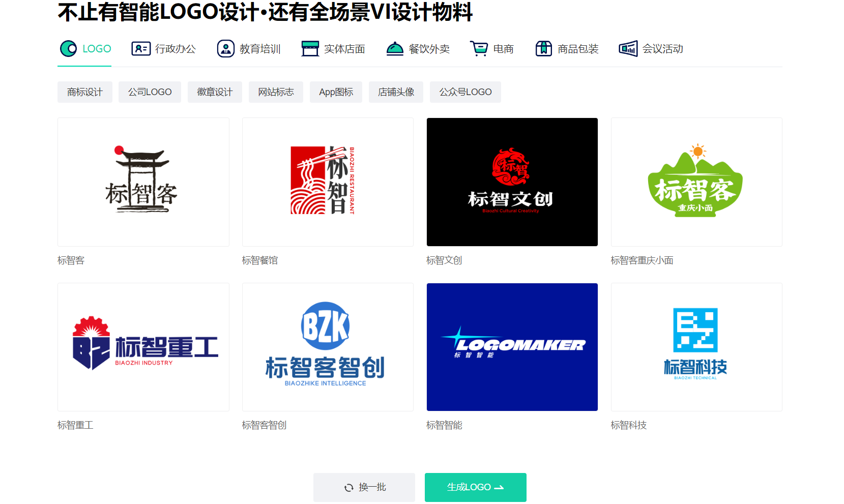
Task: Click the 电商 shopping cart icon
Action: tap(479, 49)
